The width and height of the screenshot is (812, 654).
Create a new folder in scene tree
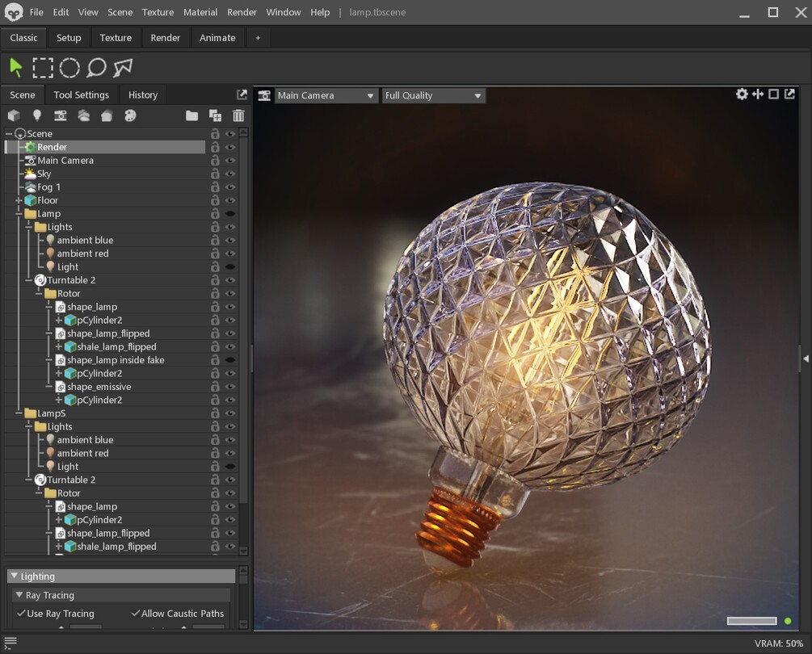coord(191,115)
